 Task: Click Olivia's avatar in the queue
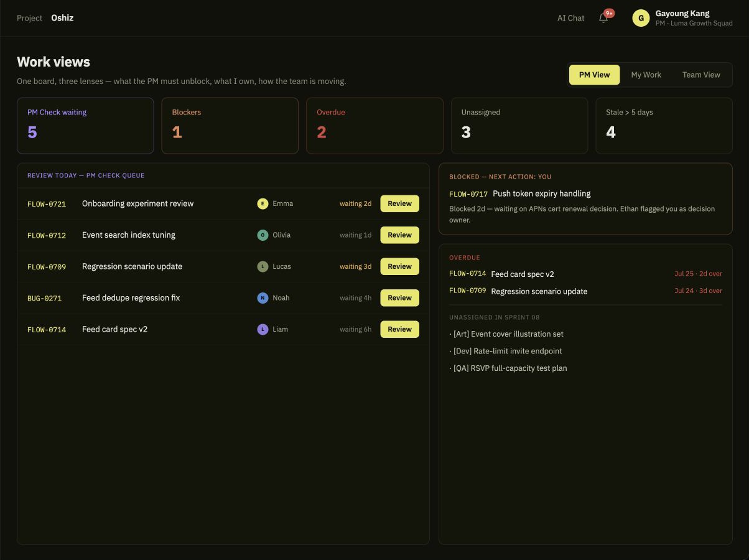coord(263,235)
